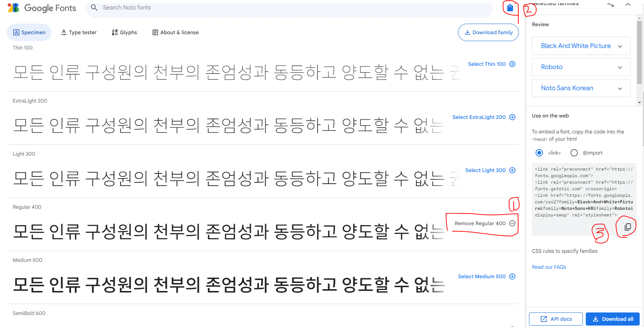
Task: Click plus icon for Select Thin 100
Action: (512, 64)
